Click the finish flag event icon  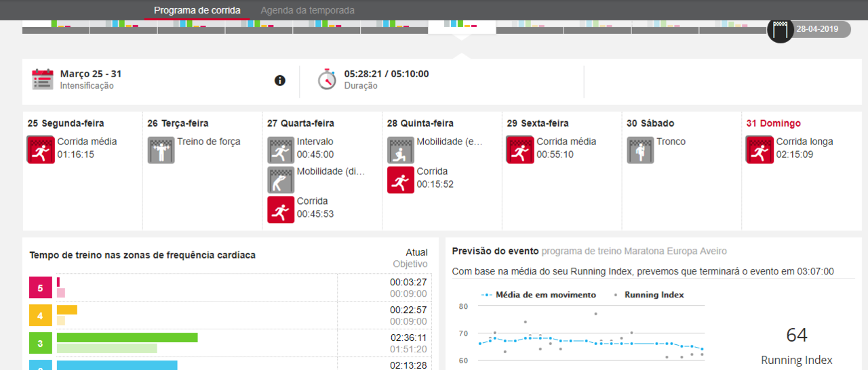[x=781, y=30]
